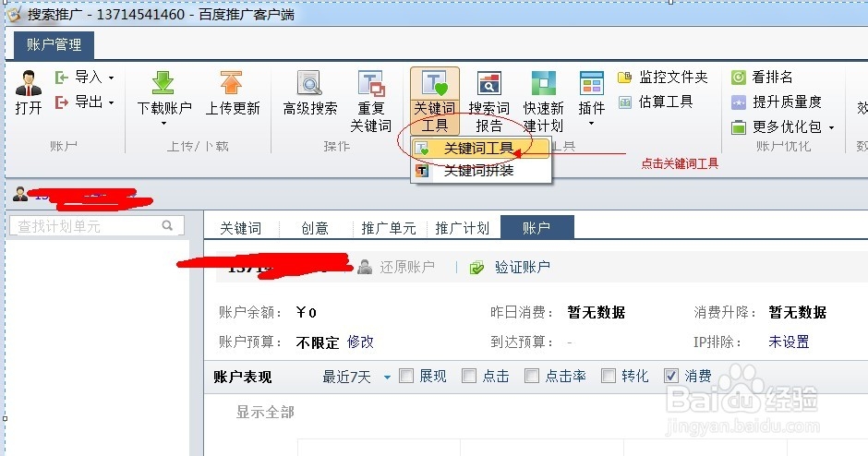Viewport: 868px width, 456px height.
Task: Expand the 下载账户 dropdown arrow
Action: (163, 124)
